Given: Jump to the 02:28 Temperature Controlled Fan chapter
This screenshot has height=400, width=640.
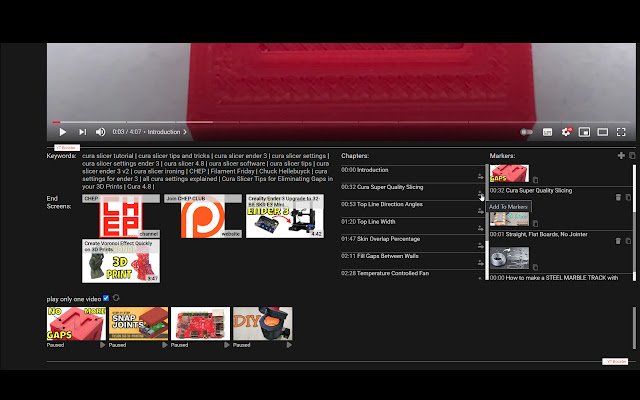Looking at the screenshot, I should point(385,273).
